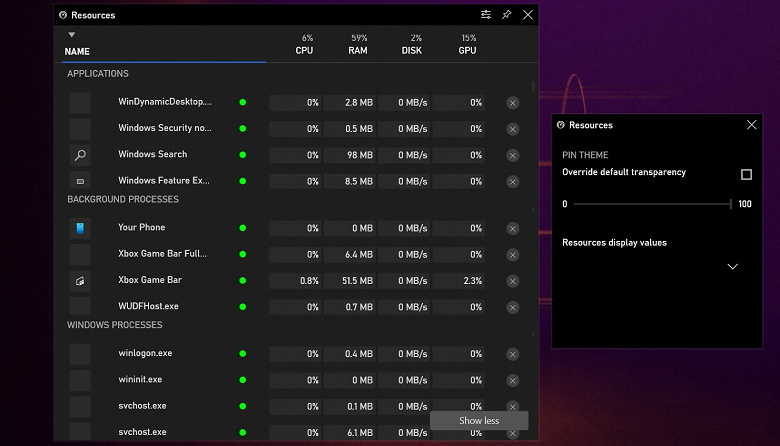End Xbox Game Bar Full... process X icon
This screenshot has height=446, width=780.
pyautogui.click(x=513, y=255)
